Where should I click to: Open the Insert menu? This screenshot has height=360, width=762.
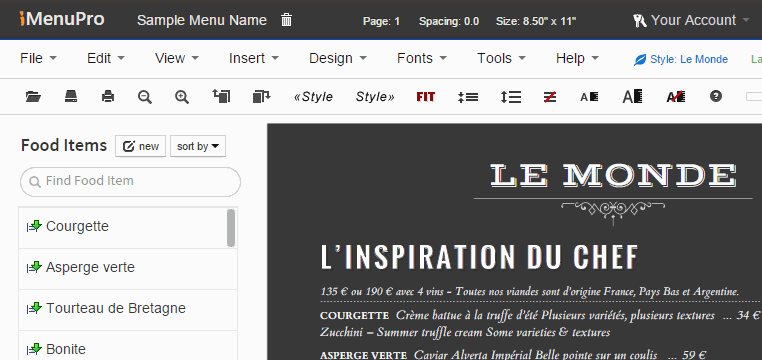tap(254, 58)
